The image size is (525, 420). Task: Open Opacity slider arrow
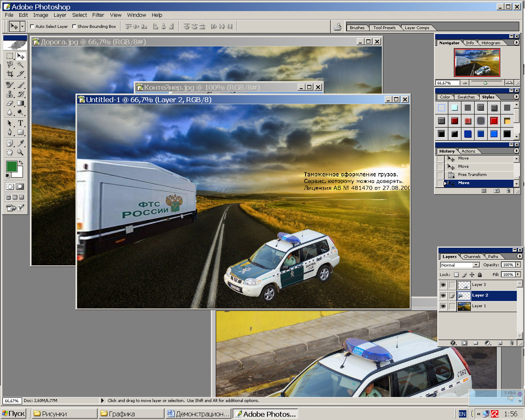[518, 265]
